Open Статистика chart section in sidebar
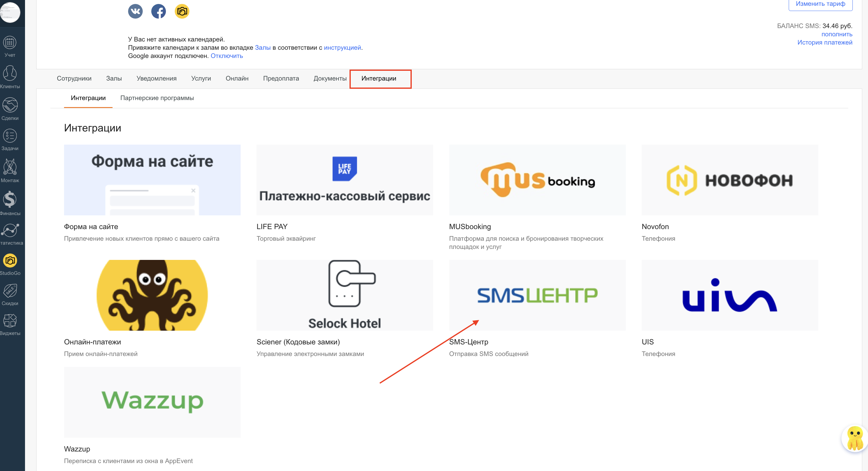 10,234
